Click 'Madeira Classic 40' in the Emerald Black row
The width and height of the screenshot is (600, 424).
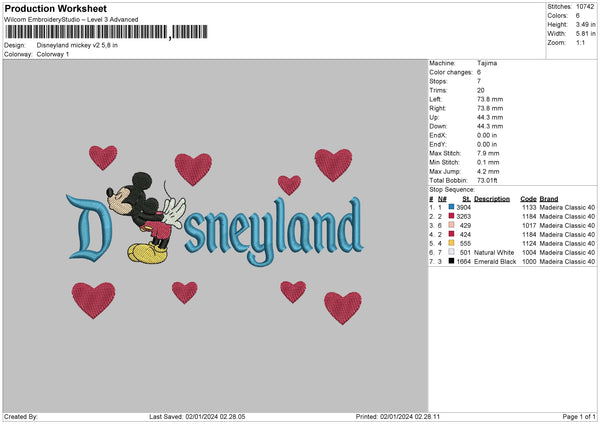click(x=567, y=261)
